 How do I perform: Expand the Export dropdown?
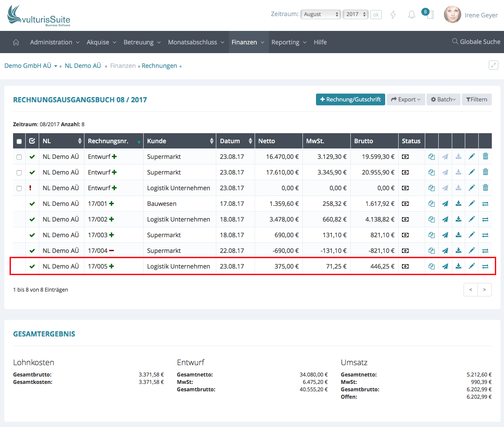pos(406,100)
